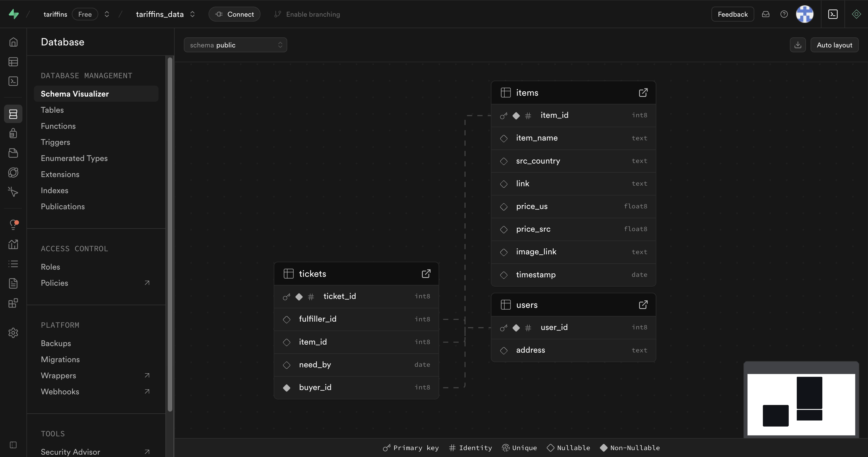Open the Authentication lock sidebar icon
The width and height of the screenshot is (868, 457).
click(13, 134)
